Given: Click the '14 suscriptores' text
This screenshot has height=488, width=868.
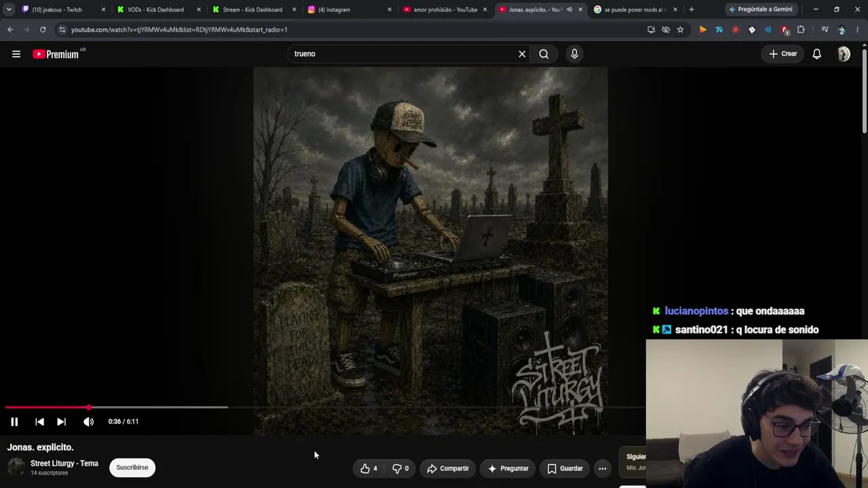Looking at the screenshot, I should point(50,473).
